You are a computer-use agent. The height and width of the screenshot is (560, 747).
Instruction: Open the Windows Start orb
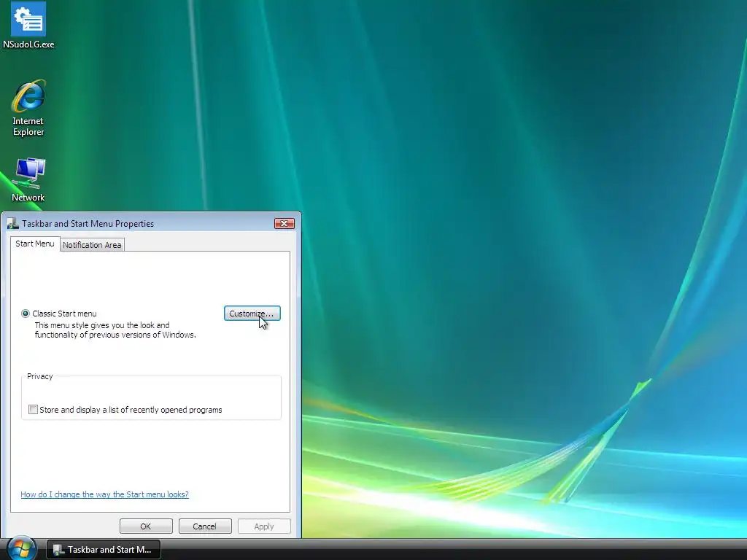click(21, 548)
